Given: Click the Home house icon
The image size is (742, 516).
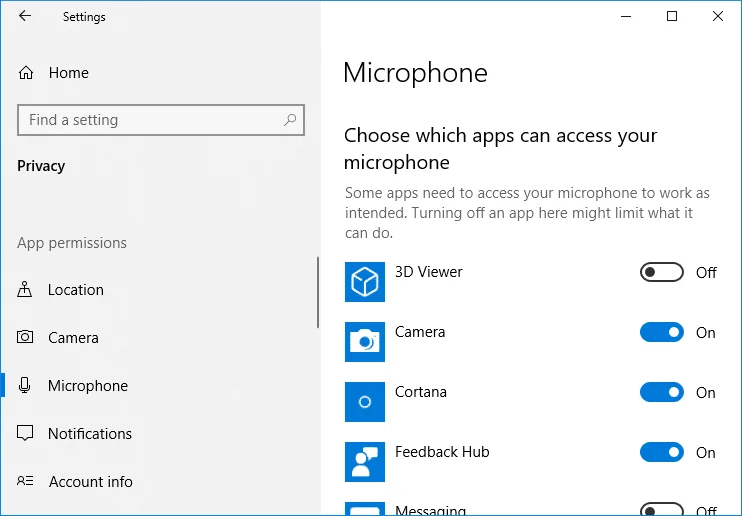Looking at the screenshot, I should pyautogui.click(x=26, y=72).
